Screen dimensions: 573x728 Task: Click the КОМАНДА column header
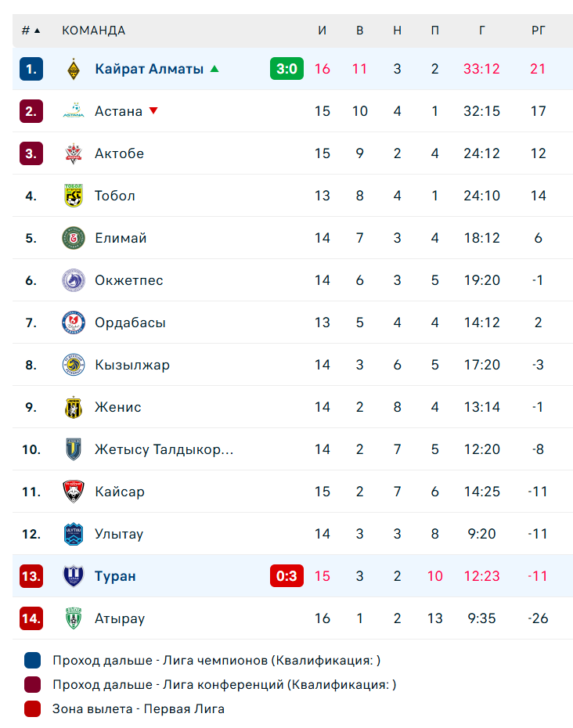click(x=94, y=31)
